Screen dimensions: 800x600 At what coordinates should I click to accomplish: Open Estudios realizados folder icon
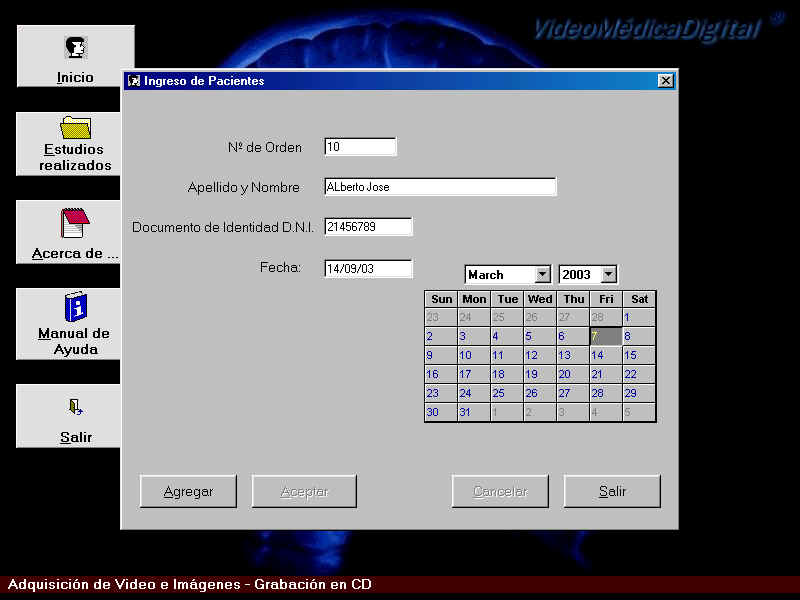click(x=75, y=128)
